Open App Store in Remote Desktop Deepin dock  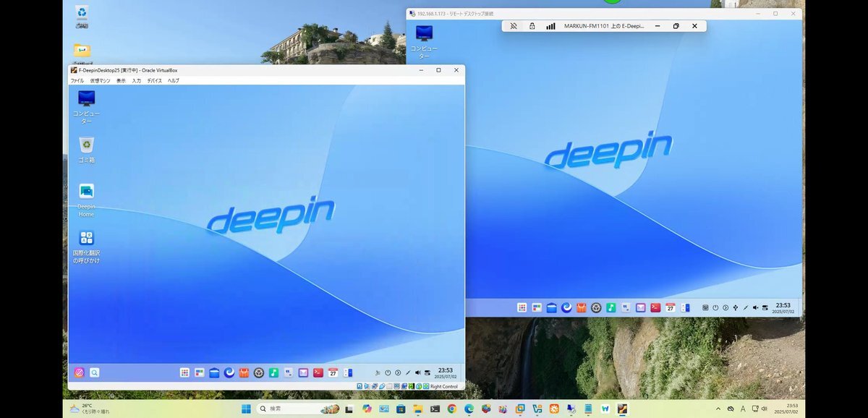tap(581, 307)
